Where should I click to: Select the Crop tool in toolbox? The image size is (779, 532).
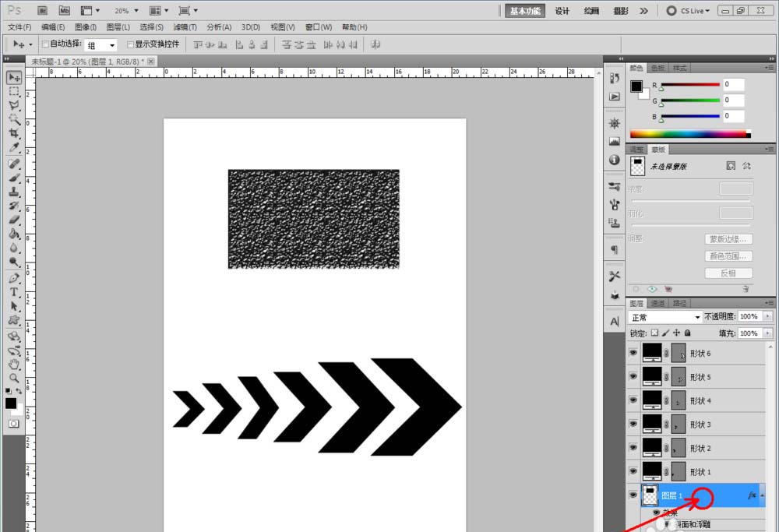[x=14, y=133]
